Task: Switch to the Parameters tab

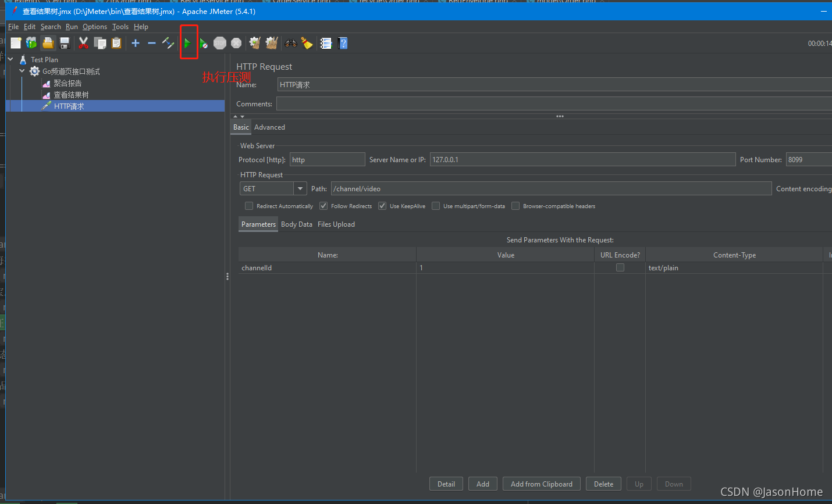Action: coord(258,224)
